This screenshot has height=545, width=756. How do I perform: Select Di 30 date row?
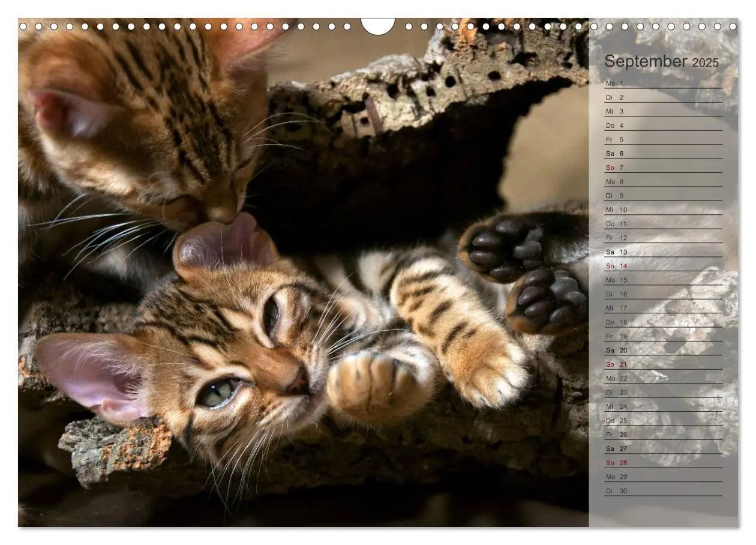[x=663, y=490]
